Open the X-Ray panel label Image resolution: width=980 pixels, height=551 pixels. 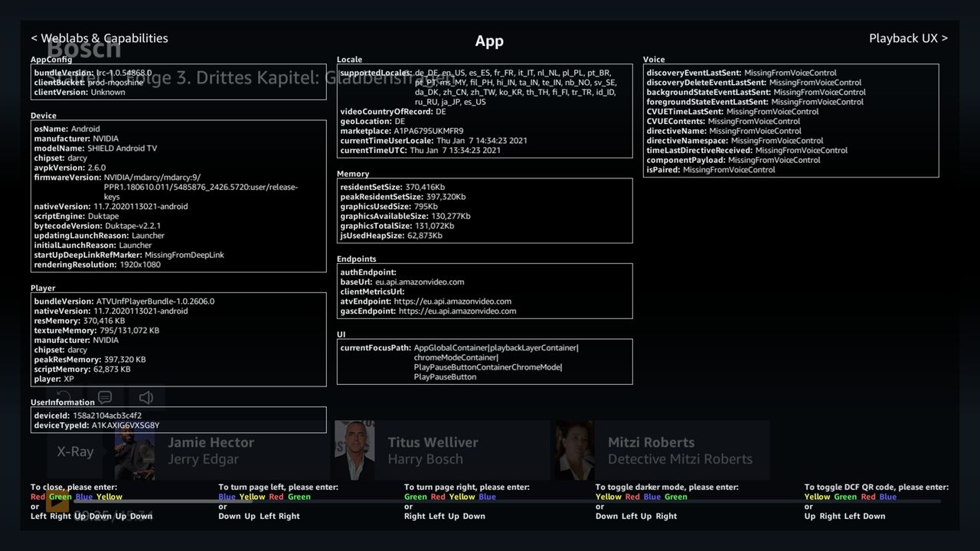(75, 452)
